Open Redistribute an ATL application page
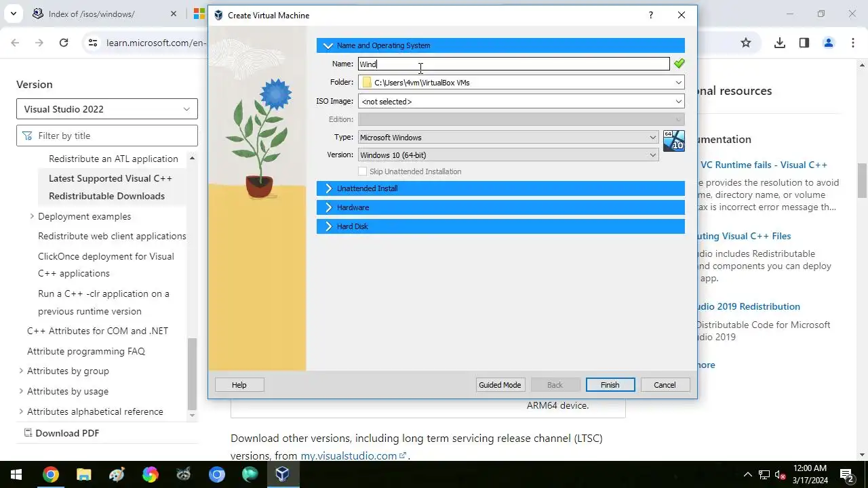 click(113, 159)
